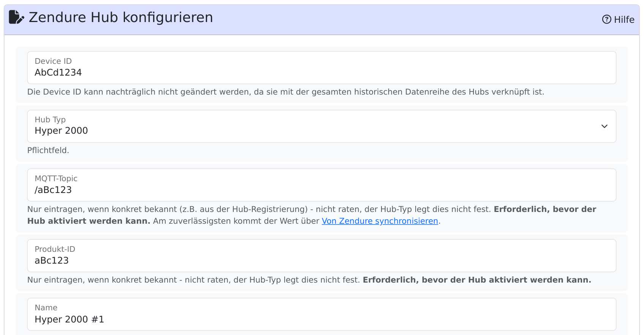
Task: Open the Hilfe help link
Action: (x=618, y=19)
